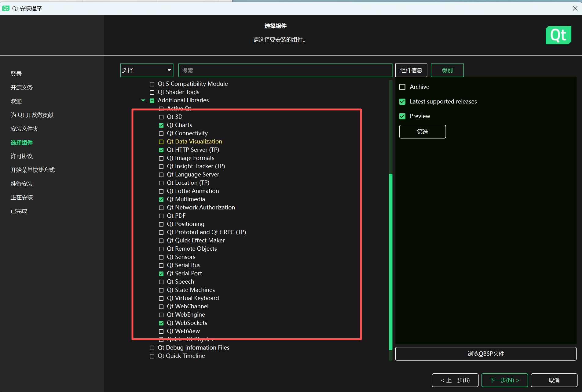Click 开源义务 step in sidebar
582x392 pixels.
point(21,88)
